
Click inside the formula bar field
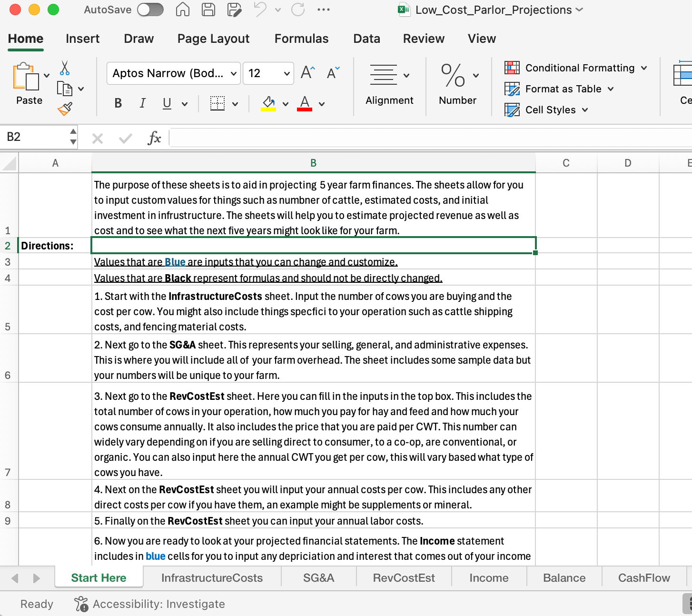coord(428,138)
